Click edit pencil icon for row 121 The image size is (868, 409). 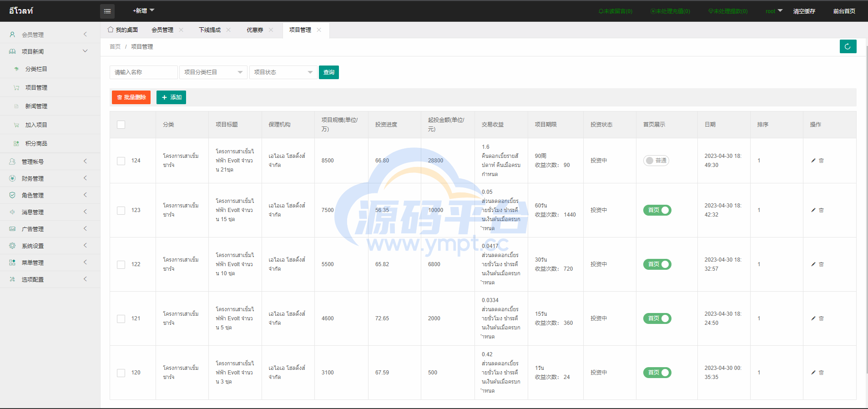(x=813, y=318)
